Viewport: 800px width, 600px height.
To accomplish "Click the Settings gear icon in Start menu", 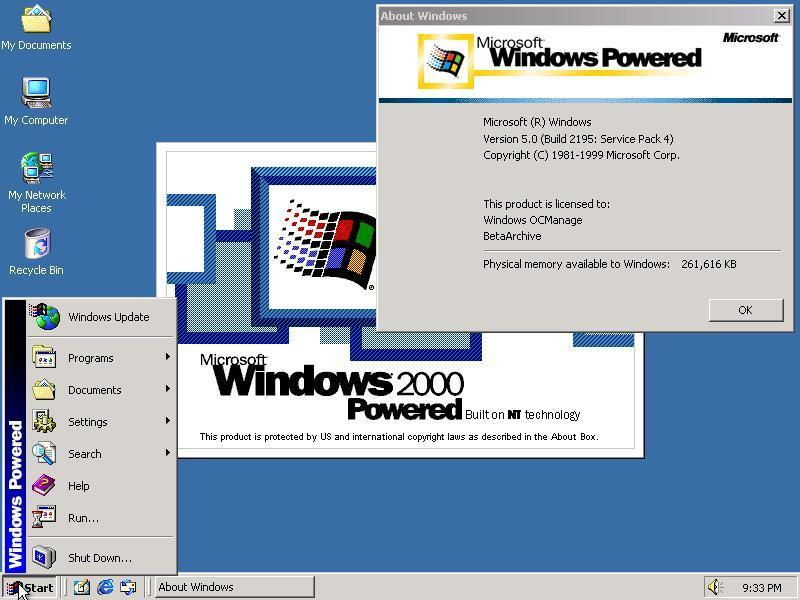I will point(44,421).
